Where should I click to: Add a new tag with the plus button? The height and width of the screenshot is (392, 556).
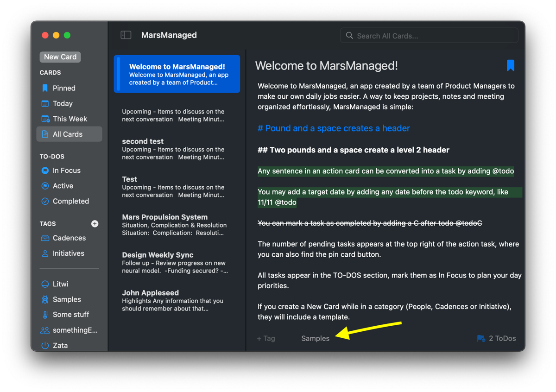(x=95, y=224)
